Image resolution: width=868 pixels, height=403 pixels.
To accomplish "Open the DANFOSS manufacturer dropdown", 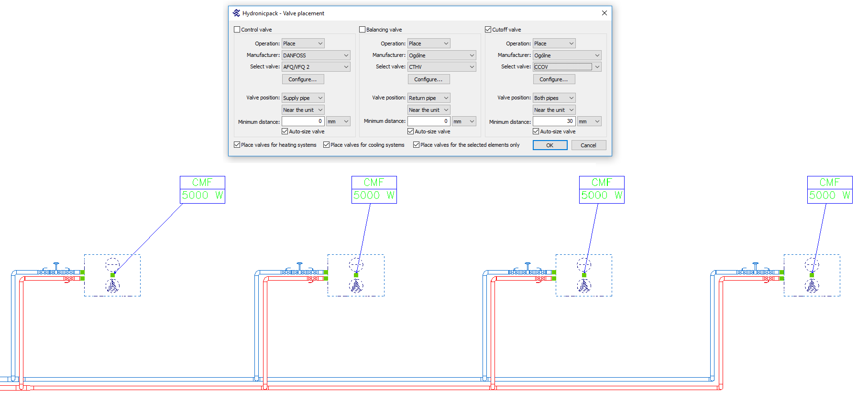I will 316,55.
